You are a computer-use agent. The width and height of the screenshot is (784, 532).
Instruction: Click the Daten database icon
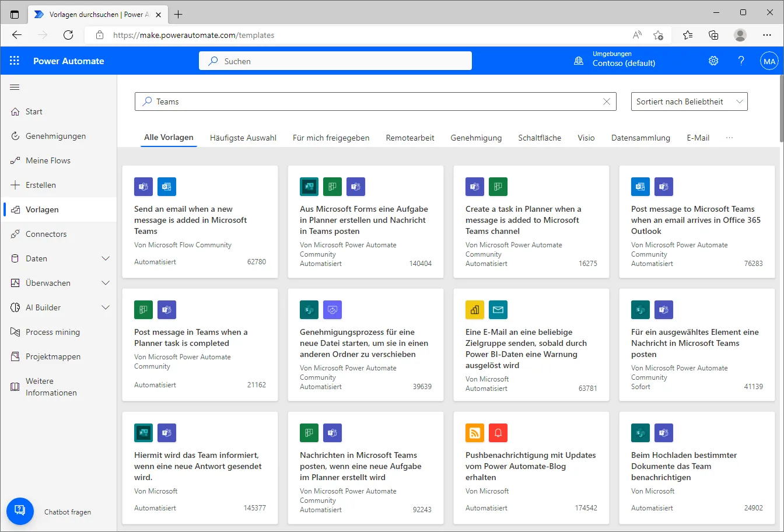(x=15, y=258)
